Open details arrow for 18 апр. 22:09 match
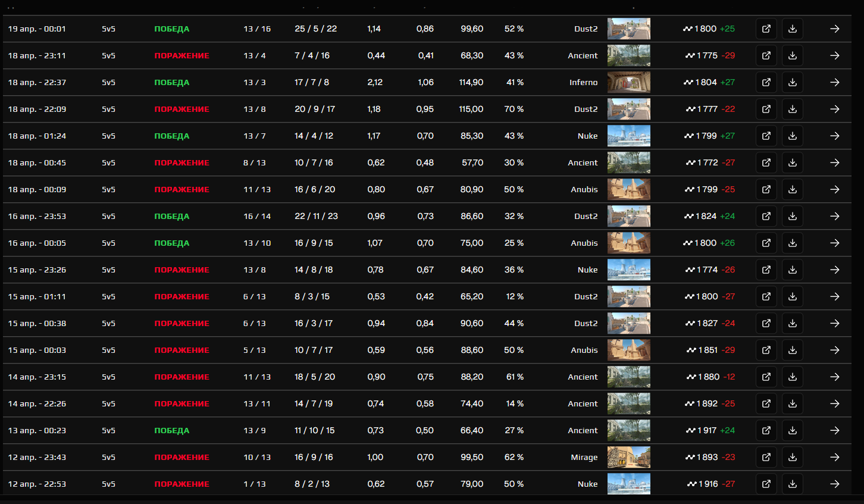Screen dimensions: 864x504 835,109
